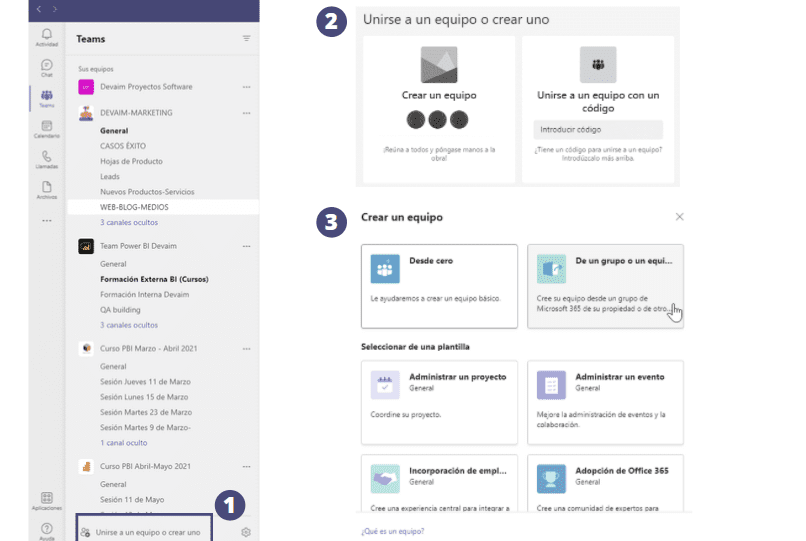The image size is (806, 541).
Task: Select General under Team Power BI Devaim
Action: tap(113, 264)
